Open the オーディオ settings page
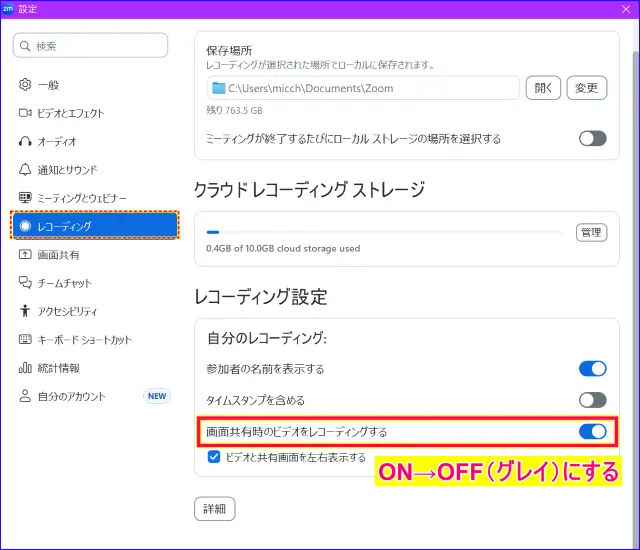This screenshot has width=640, height=550. click(94, 141)
